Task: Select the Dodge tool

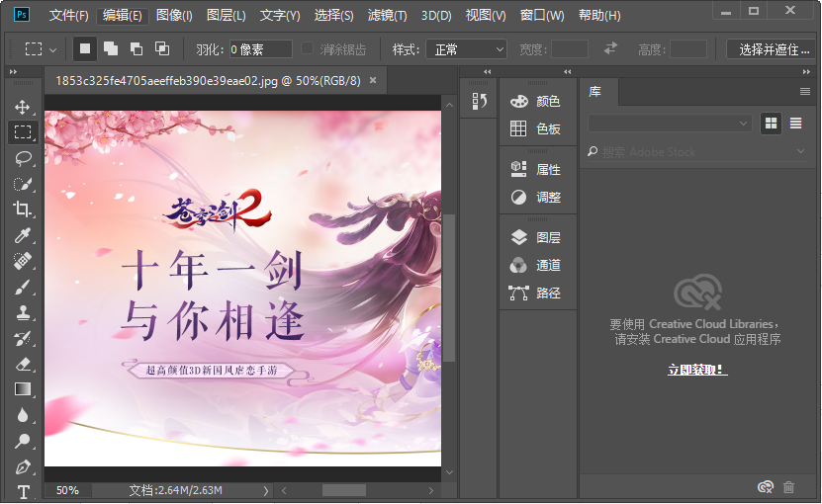Action: click(x=23, y=441)
